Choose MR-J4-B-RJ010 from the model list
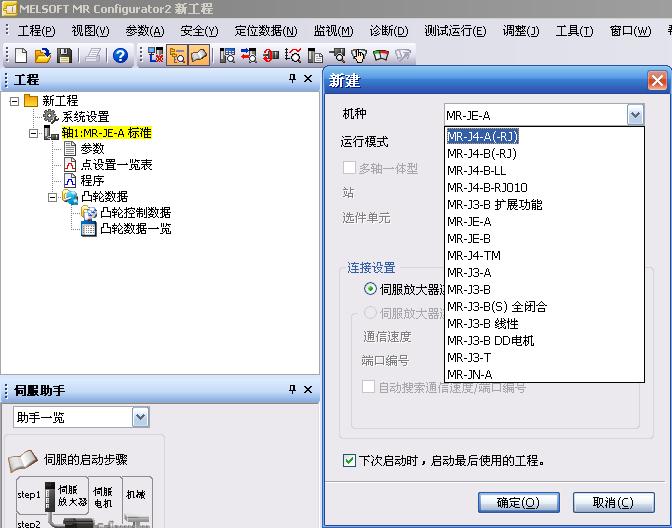Image resolution: width=672 pixels, height=528 pixels. point(544,187)
